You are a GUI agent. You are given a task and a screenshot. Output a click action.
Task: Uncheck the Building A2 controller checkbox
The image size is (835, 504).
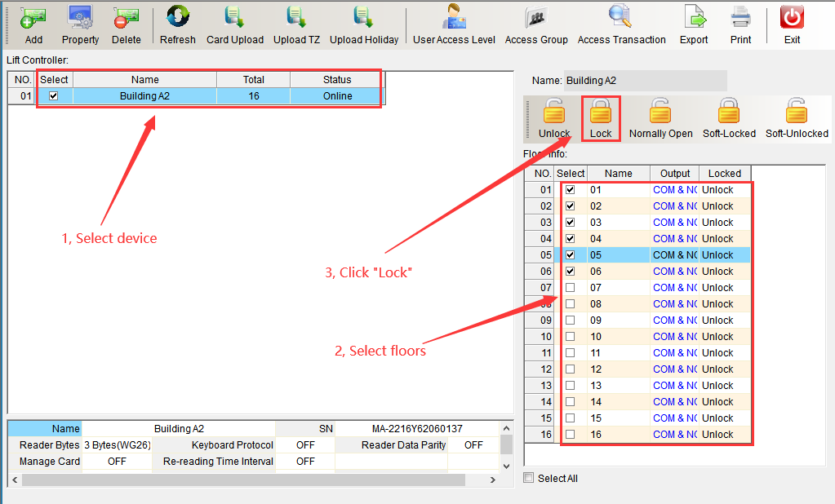click(53, 96)
